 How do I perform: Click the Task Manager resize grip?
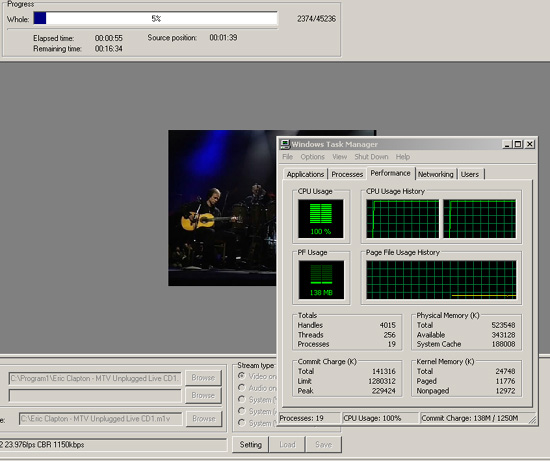click(532, 420)
